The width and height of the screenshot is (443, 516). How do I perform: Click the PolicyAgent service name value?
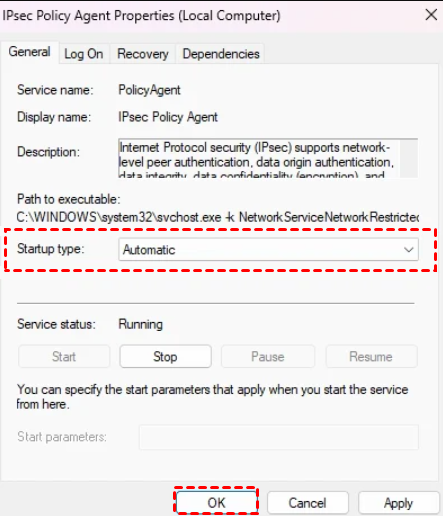[x=149, y=90]
